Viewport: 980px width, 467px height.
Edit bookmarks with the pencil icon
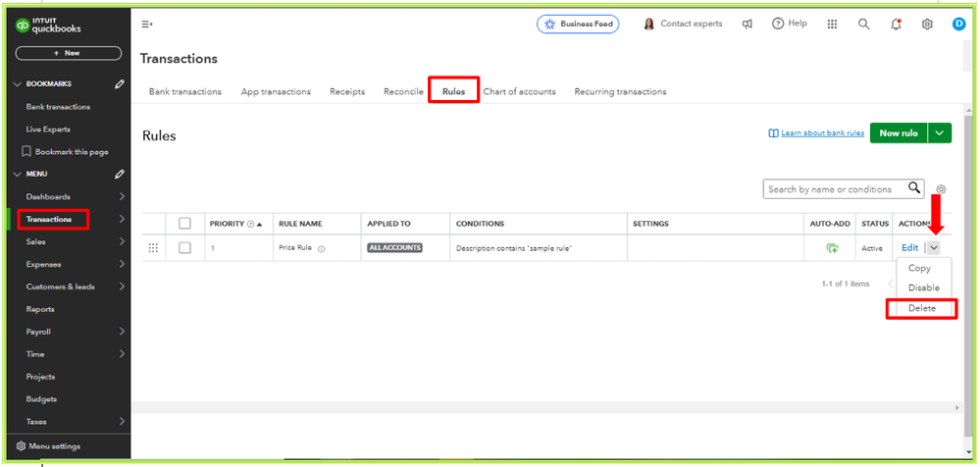click(x=120, y=83)
